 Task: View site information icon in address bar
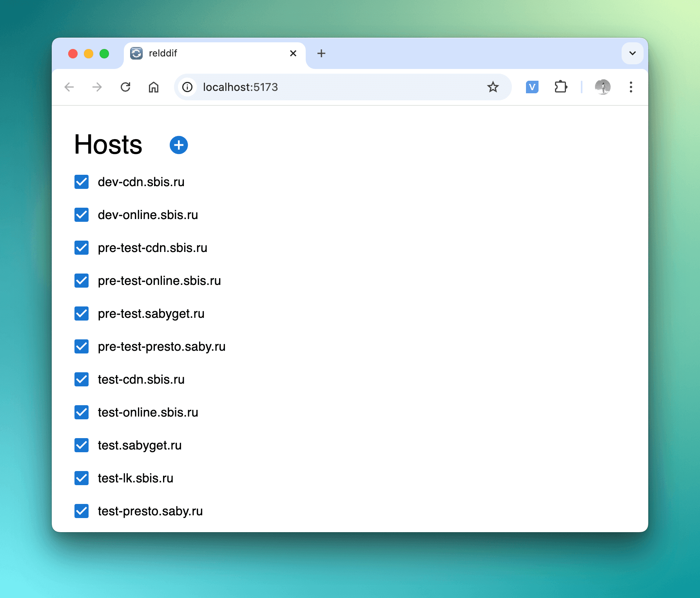click(x=187, y=87)
